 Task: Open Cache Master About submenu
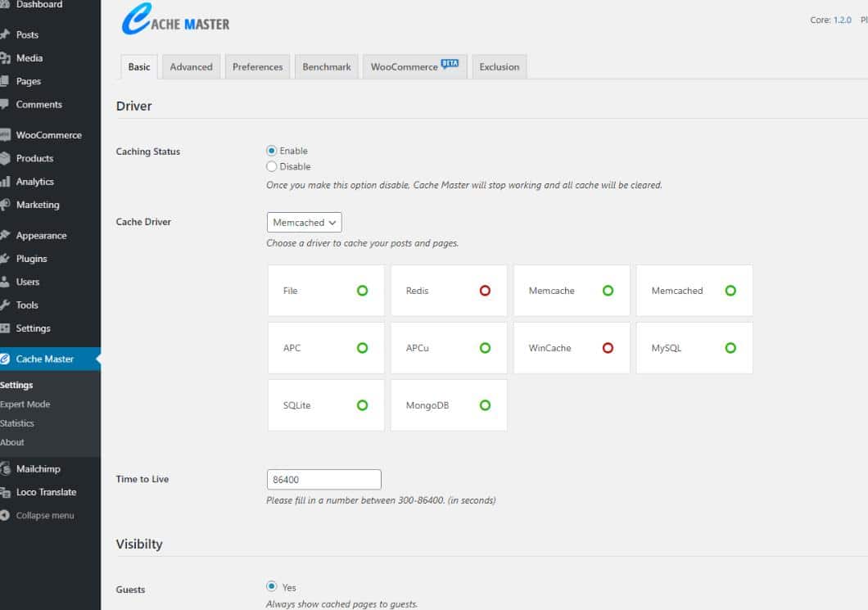tap(12, 442)
